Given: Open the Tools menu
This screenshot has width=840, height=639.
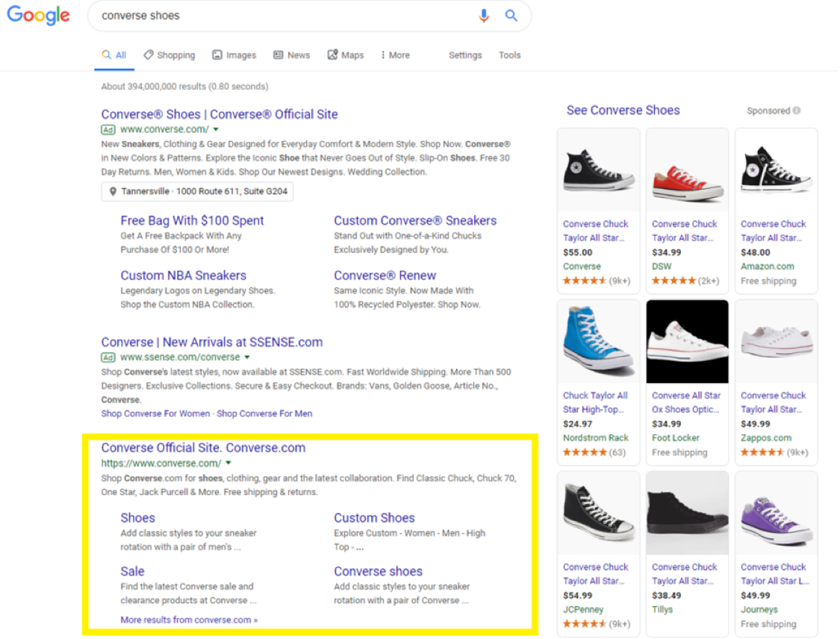Looking at the screenshot, I should (x=509, y=55).
